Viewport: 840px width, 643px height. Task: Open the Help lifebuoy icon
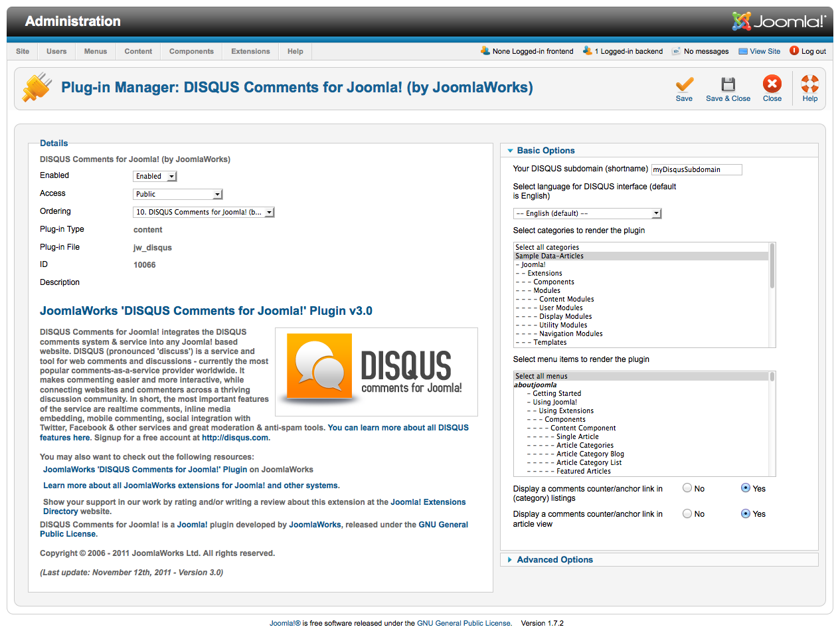point(810,84)
